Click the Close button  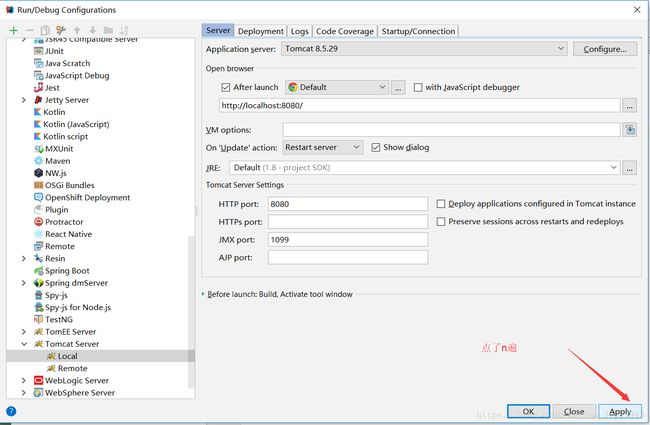[574, 411]
